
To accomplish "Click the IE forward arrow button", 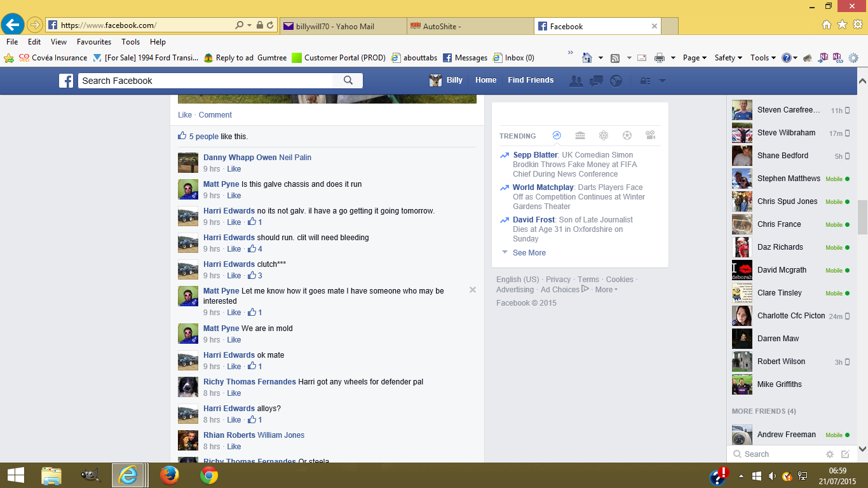I will (x=34, y=25).
